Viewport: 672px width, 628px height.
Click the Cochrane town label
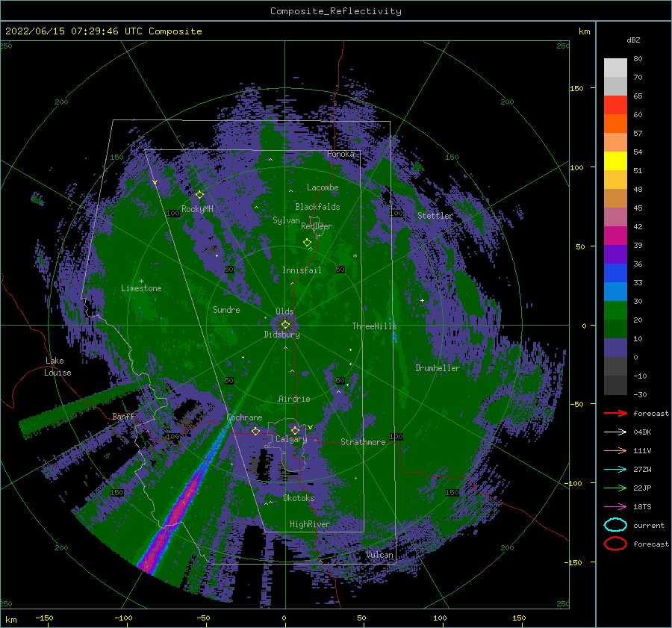244,417
